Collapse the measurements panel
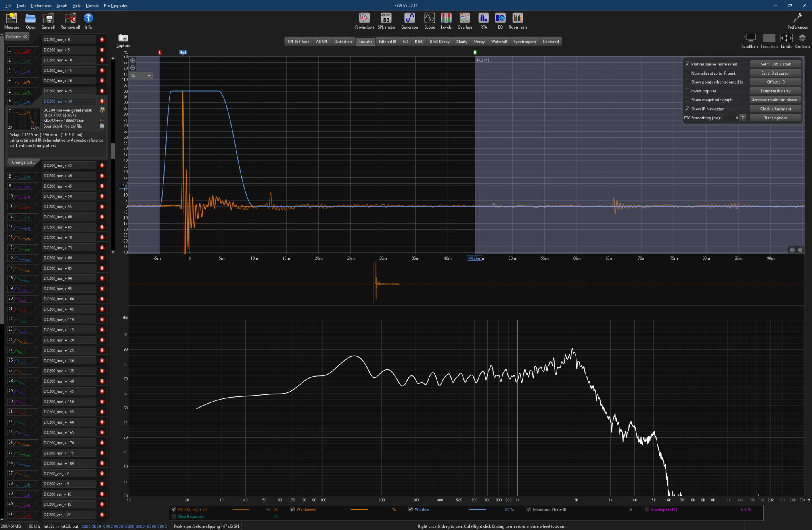Viewport: 812px width, 530px height. pos(17,36)
